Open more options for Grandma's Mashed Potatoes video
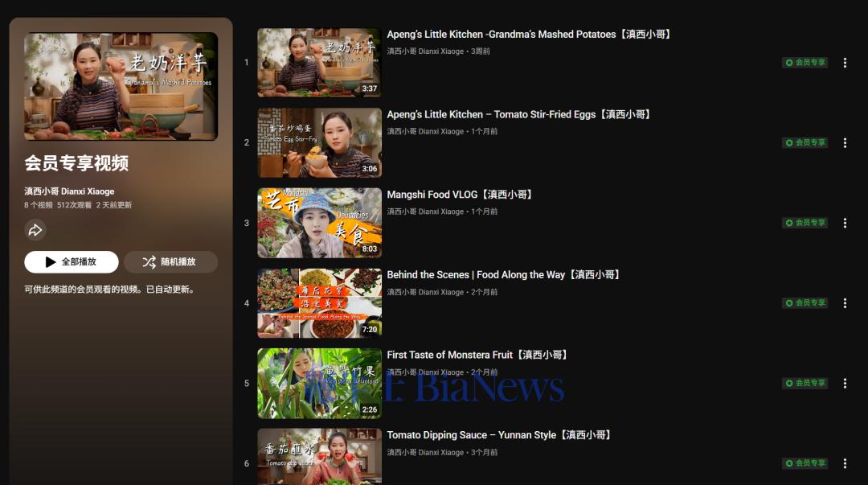The height and width of the screenshot is (485, 868). pyautogui.click(x=845, y=63)
